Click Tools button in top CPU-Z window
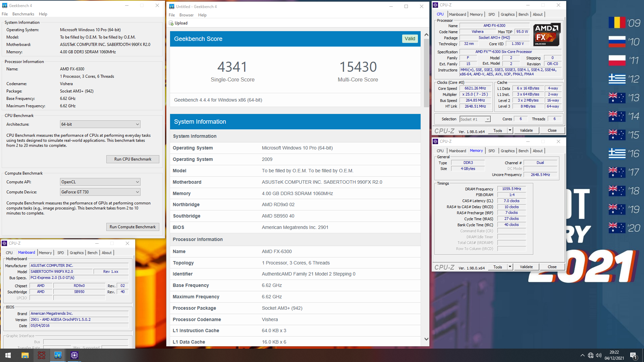 tap(498, 130)
